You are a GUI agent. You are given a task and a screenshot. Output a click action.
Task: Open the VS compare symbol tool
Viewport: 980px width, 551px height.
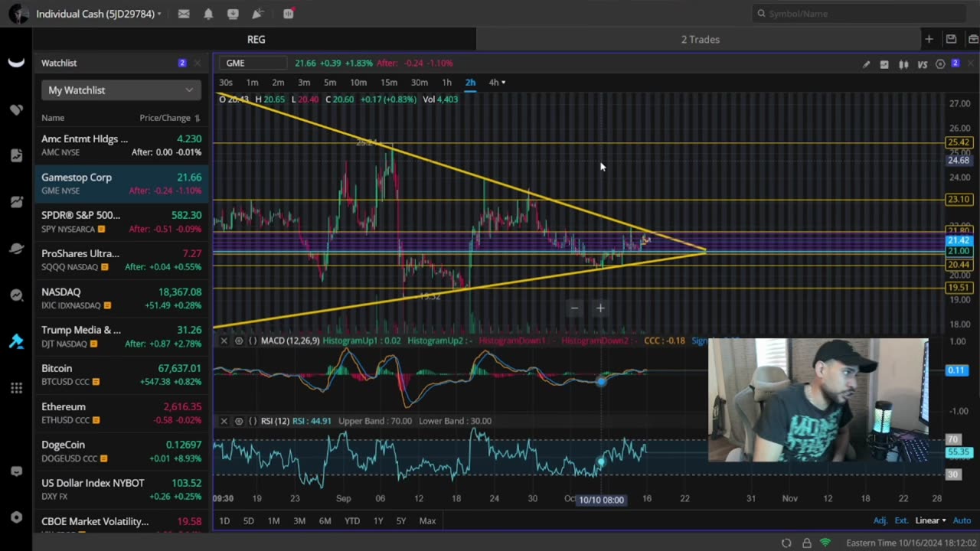(922, 64)
